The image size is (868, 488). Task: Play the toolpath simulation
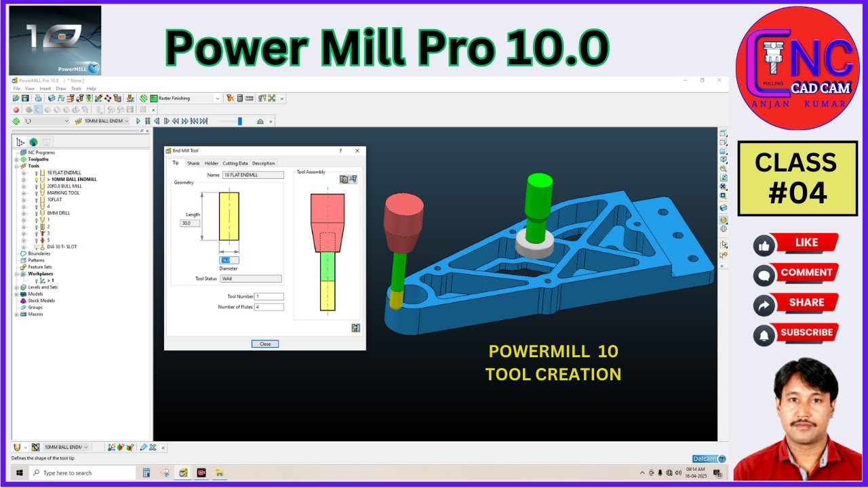pos(138,121)
